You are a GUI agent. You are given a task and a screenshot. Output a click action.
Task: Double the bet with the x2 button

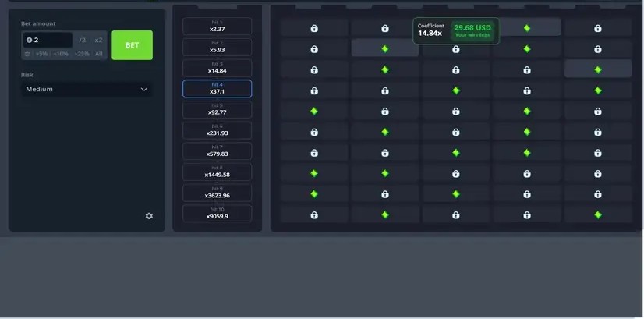point(98,41)
